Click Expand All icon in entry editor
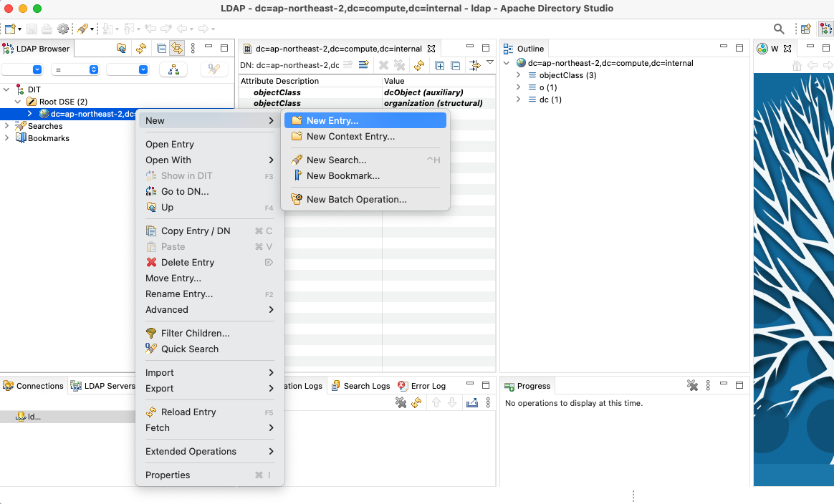The height and width of the screenshot is (504, 834). point(439,65)
